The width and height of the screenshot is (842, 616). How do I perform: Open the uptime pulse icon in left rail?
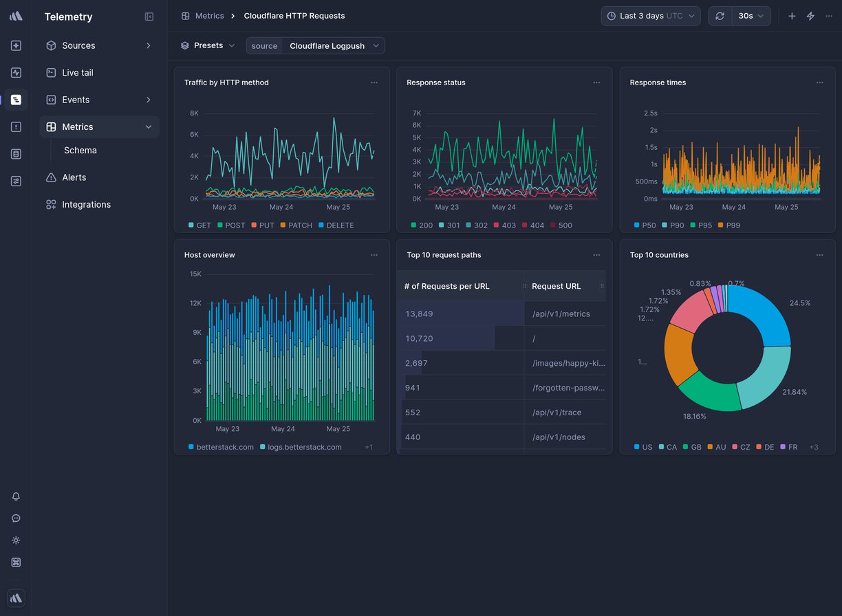16,73
